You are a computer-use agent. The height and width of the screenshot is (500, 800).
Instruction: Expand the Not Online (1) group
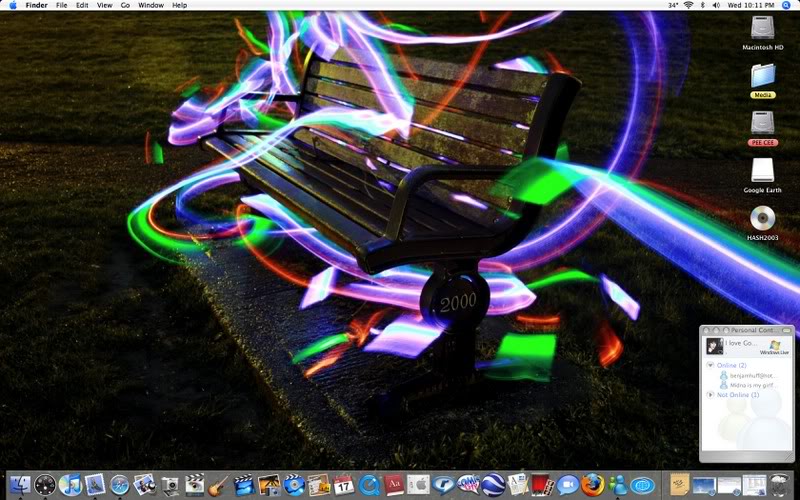(x=710, y=395)
